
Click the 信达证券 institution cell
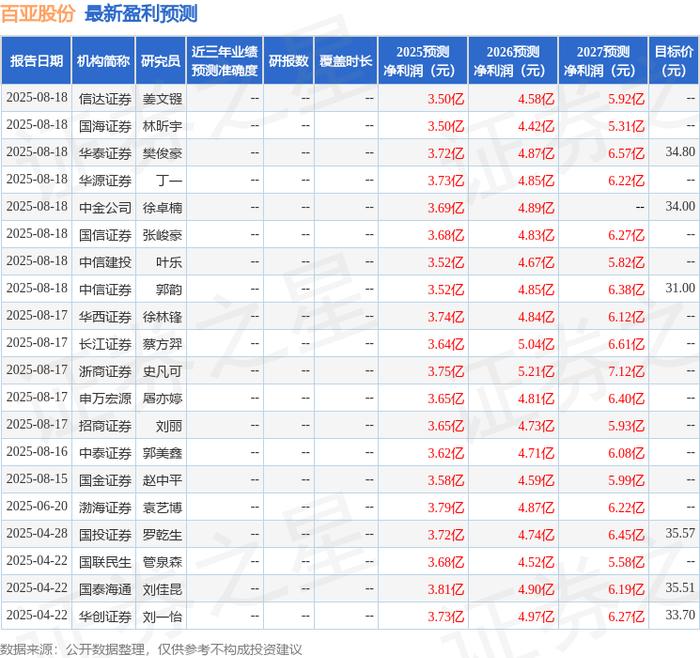tap(105, 99)
